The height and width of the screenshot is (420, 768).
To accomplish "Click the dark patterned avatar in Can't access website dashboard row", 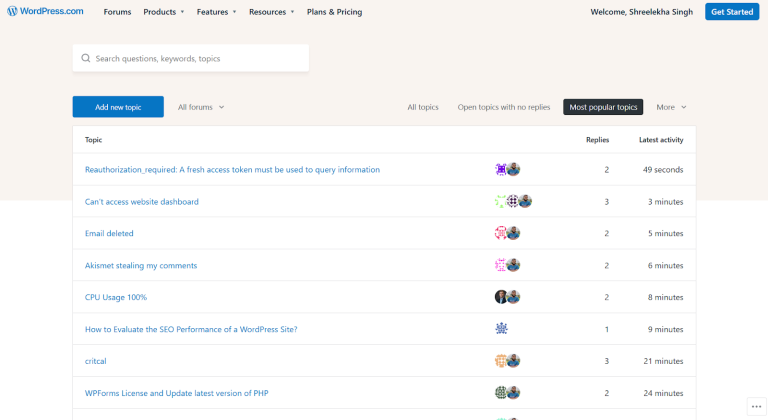I will tap(512, 201).
